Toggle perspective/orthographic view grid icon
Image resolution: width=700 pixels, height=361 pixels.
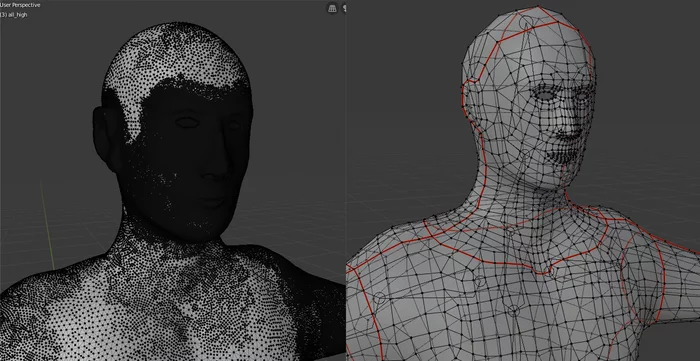point(332,8)
